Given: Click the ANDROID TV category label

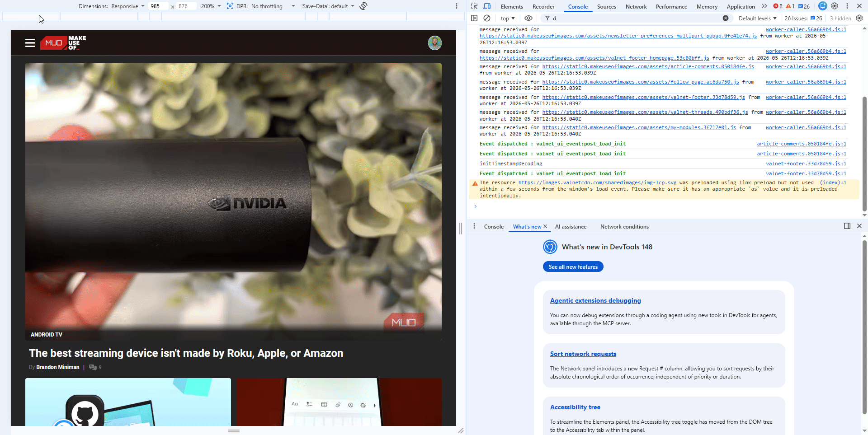Looking at the screenshot, I should (47, 335).
